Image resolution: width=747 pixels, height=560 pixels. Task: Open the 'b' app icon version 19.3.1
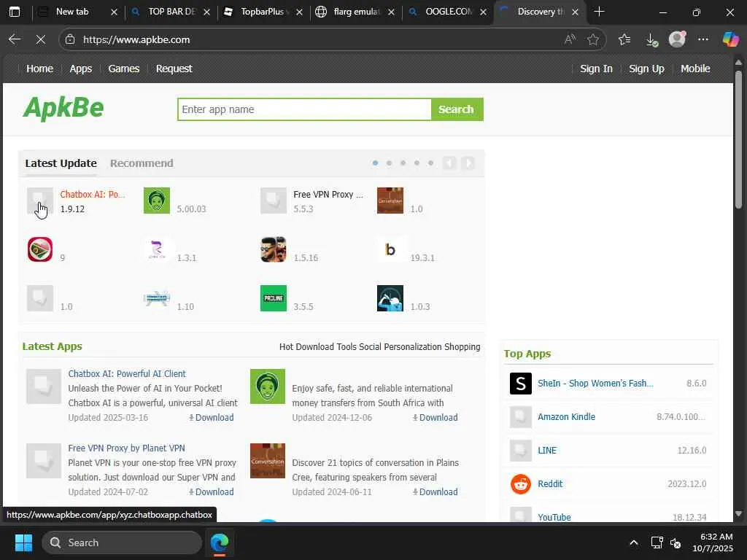[x=390, y=249]
